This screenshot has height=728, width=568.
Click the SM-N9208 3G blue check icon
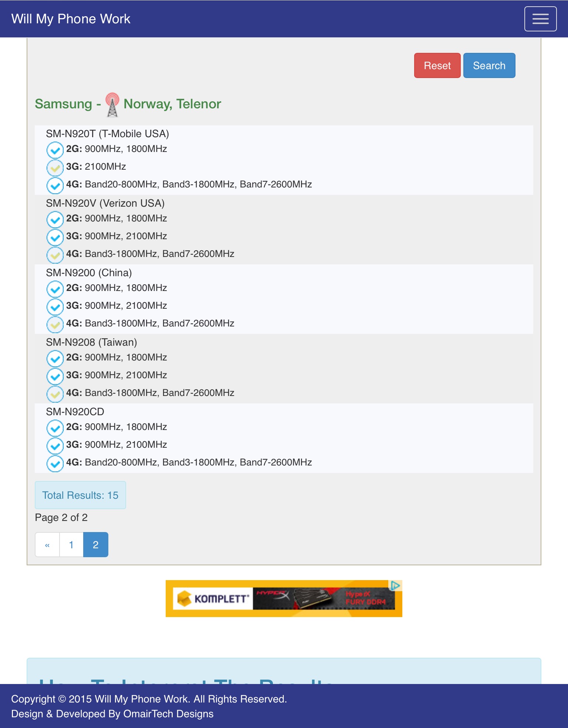[55, 376]
